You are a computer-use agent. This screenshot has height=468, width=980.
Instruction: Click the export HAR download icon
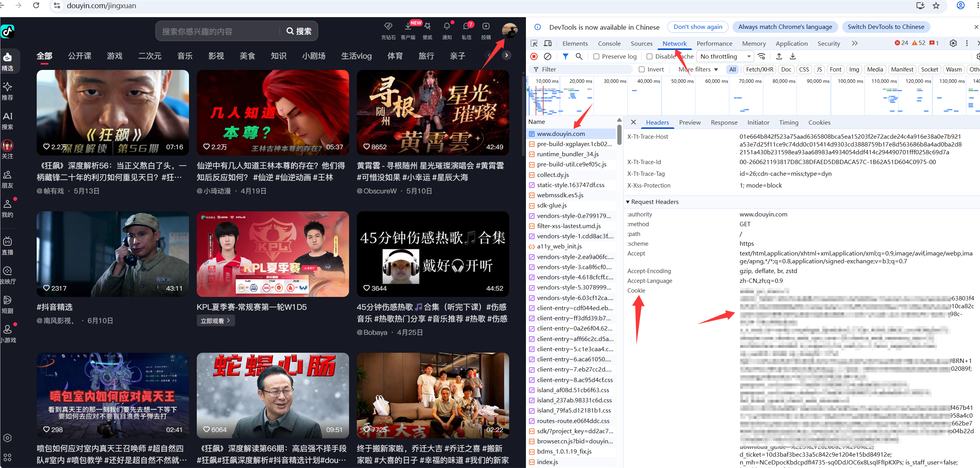793,57
